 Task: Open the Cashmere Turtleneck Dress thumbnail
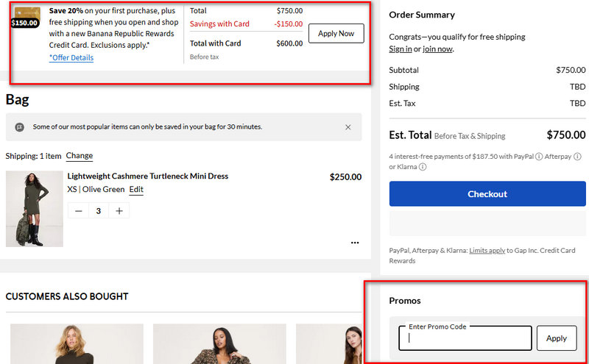tap(35, 209)
